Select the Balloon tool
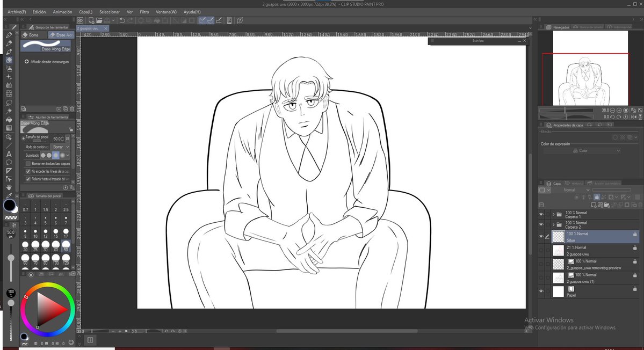 [x=9, y=163]
